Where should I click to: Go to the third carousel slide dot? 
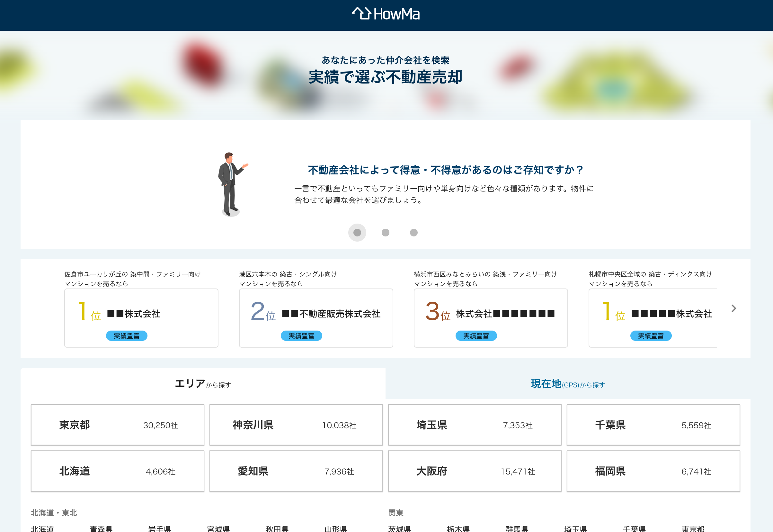(413, 232)
